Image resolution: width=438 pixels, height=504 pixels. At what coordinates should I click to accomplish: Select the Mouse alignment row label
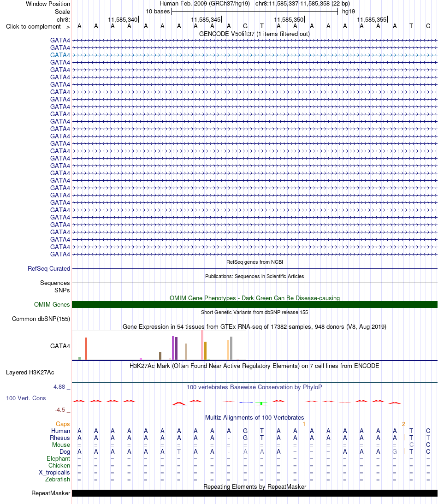tap(61, 445)
